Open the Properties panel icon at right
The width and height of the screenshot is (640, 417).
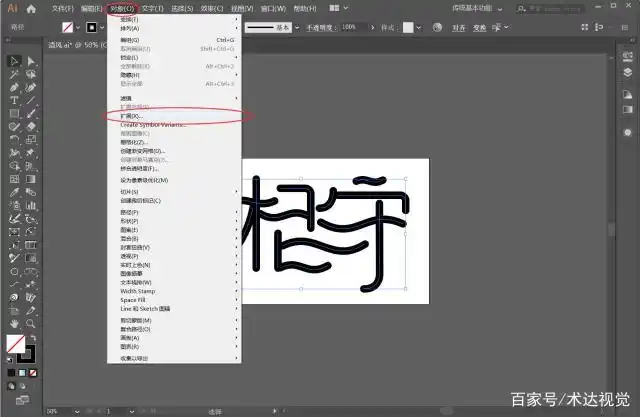click(627, 57)
